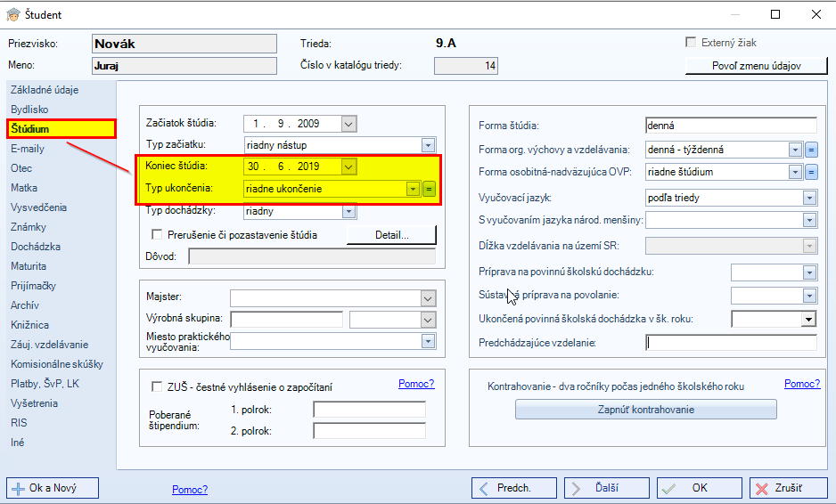836x504 pixels.
Task: Open Ukončená povinná školská dochádzka dropdown
Action: coord(808,320)
